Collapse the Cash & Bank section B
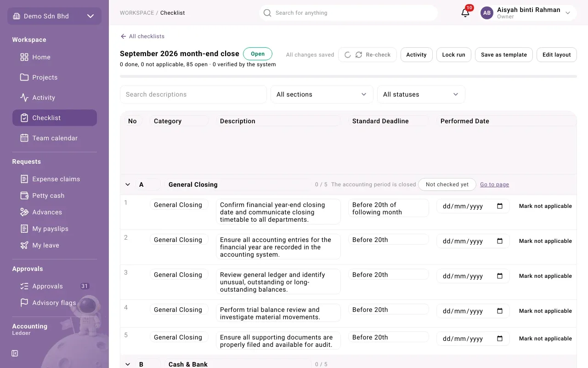Screen dimensions: 588x368 [128, 364]
